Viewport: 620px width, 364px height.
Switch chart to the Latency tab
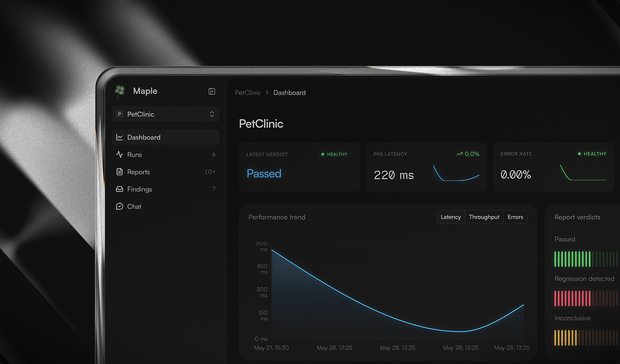pyautogui.click(x=451, y=217)
